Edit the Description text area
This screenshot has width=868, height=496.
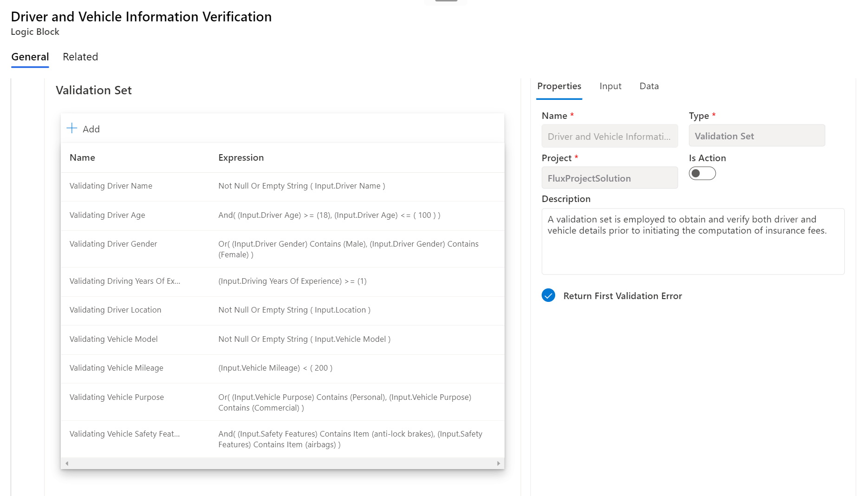693,241
